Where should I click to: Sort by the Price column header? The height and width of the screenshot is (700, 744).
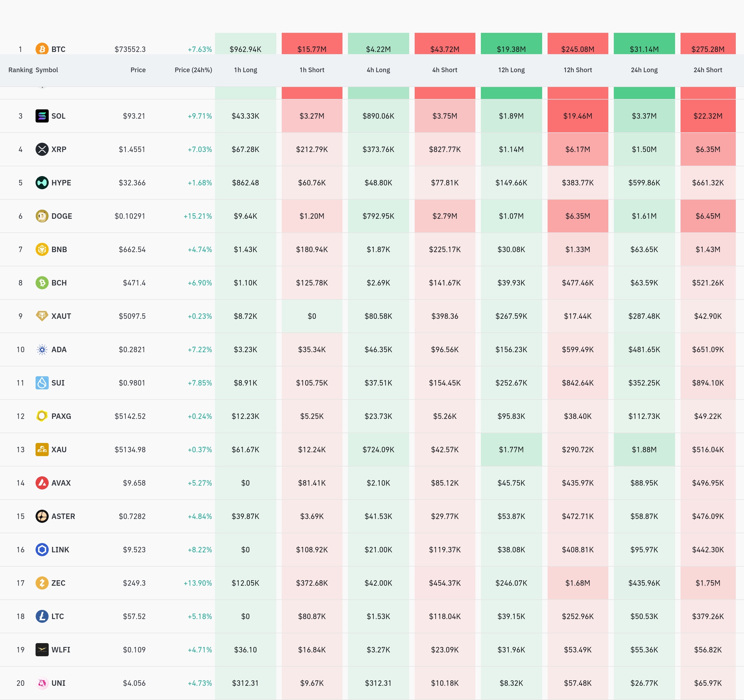138,70
